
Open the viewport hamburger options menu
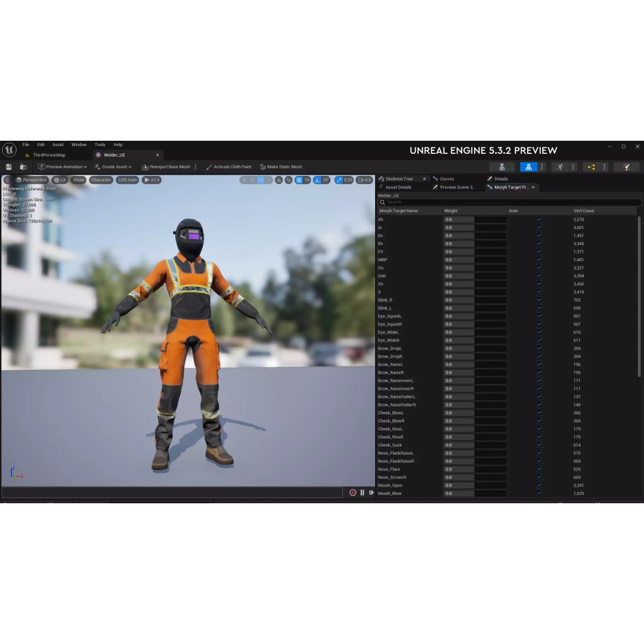click(x=7, y=180)
